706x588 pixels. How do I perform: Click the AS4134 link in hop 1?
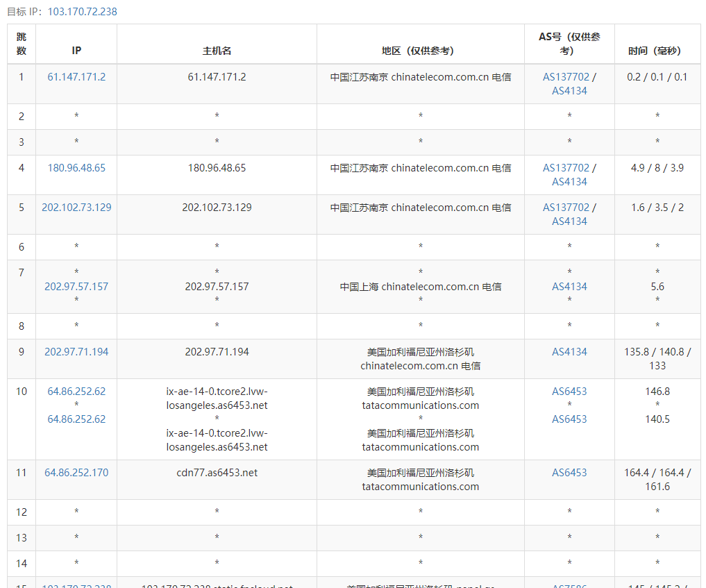tap(569, 91)
